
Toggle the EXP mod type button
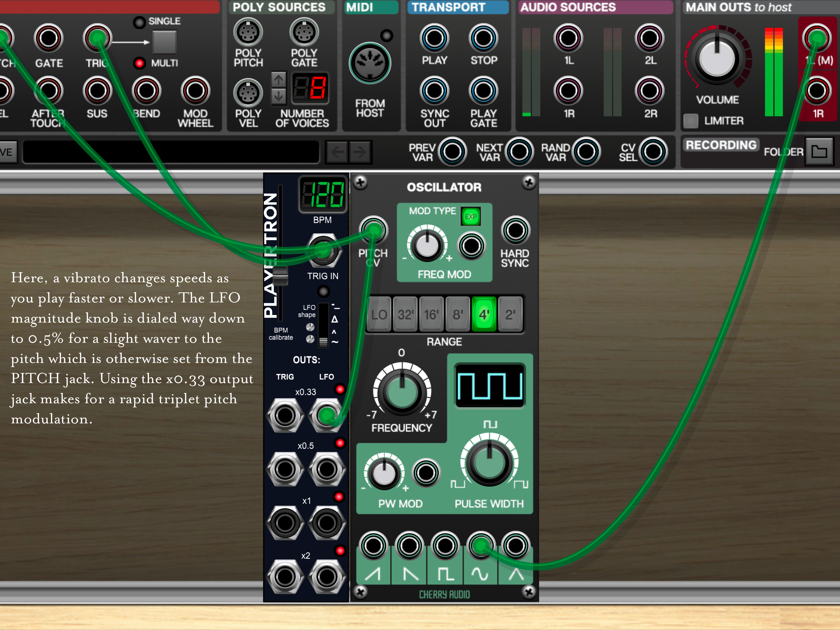471,216
